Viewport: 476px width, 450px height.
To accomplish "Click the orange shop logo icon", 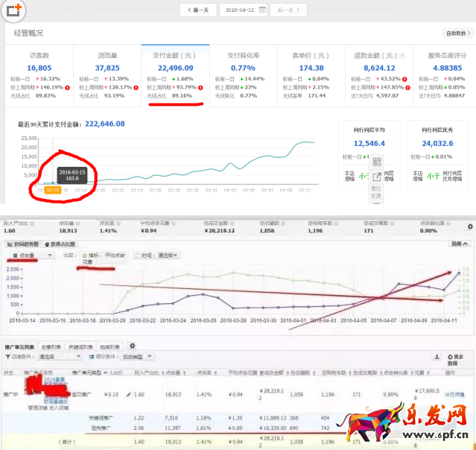I will pos(13,10).
